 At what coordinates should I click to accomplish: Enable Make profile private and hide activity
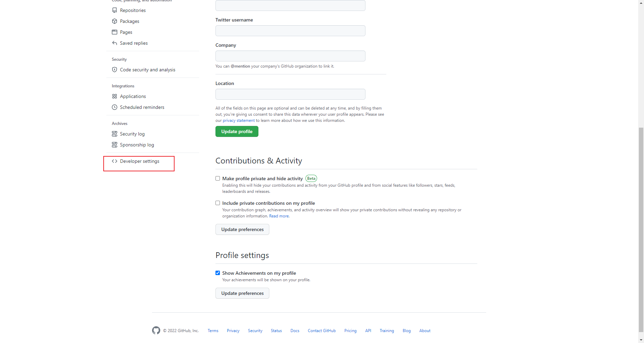pos(218,178)
